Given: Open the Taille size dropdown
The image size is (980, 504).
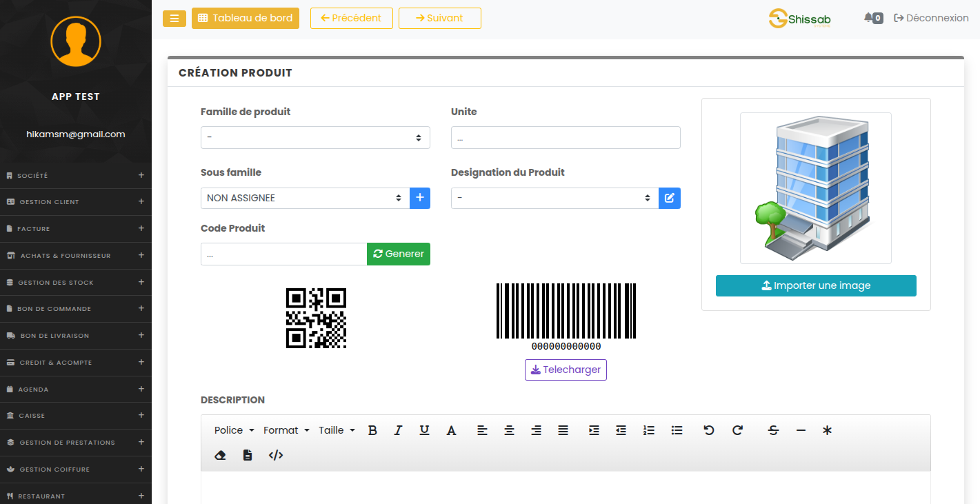Looking at the screenshot, I should point(337,430).
